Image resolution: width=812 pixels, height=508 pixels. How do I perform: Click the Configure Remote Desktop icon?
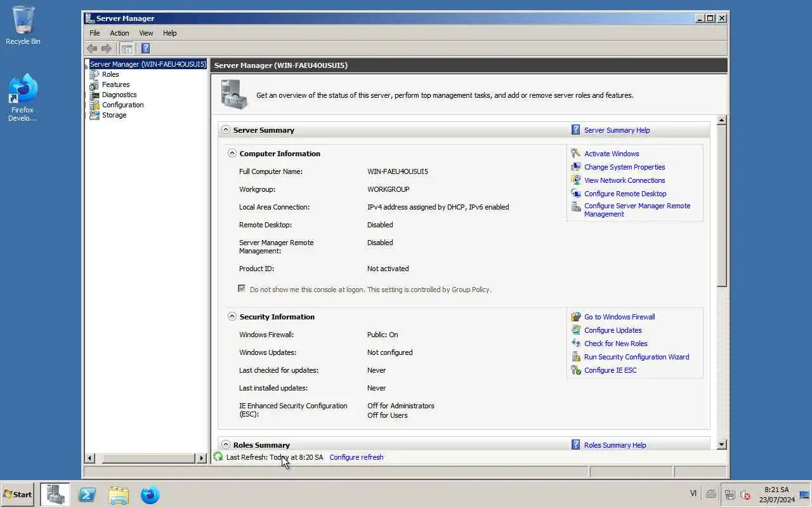coord(575,194)
